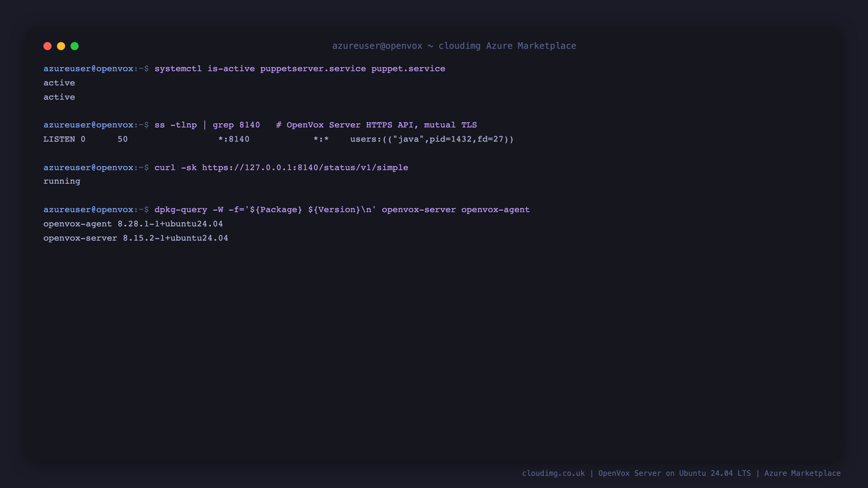Click the 'systemctl is-active puppetserver.service puppet.service' command
Screen dimensions: 868x488
point(300,68)
